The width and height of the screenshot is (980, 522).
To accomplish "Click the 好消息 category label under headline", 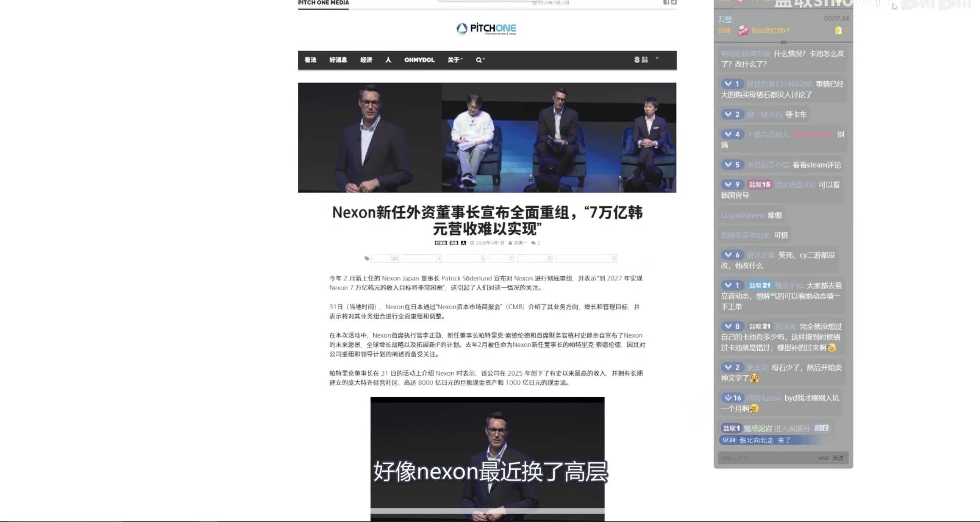I will (440, 243).
